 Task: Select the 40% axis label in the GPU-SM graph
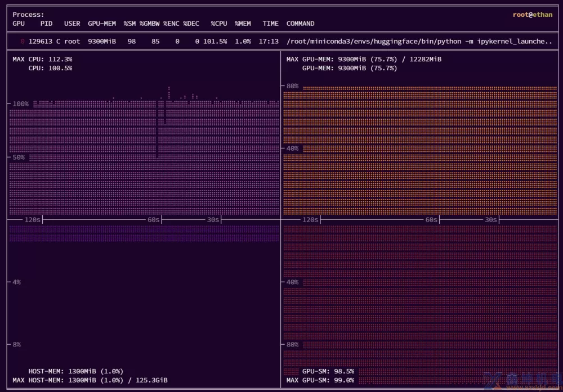coord(292,282)
